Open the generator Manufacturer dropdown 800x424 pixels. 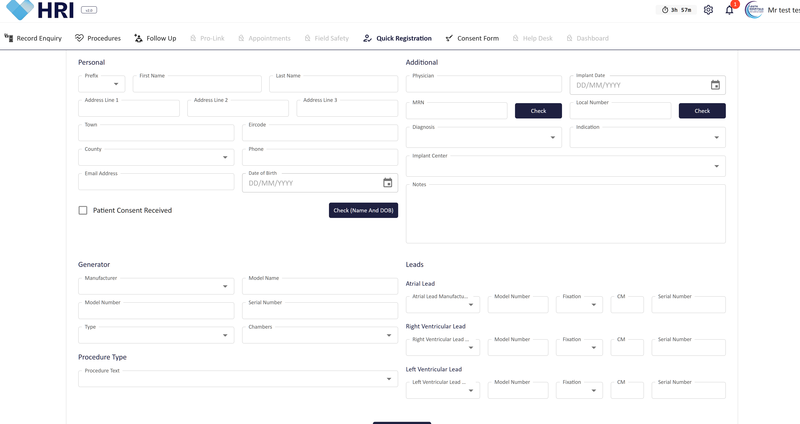click(x=156, y=286)
